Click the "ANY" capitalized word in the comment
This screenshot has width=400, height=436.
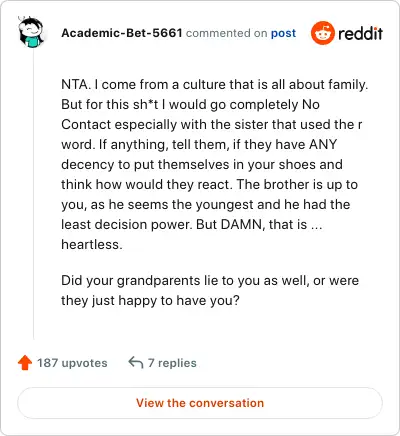(323, 144)
